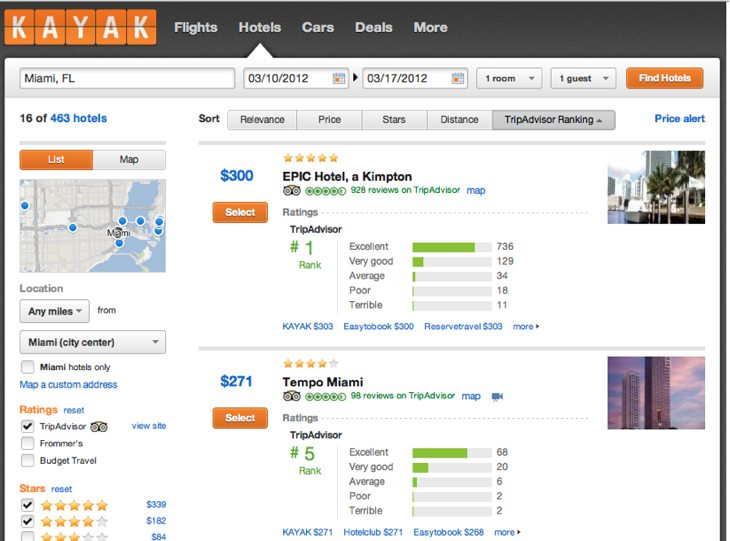Check the three-star filter checkbox
The width and height of the screenshot is (730, 541).
(x=27, y=536)
